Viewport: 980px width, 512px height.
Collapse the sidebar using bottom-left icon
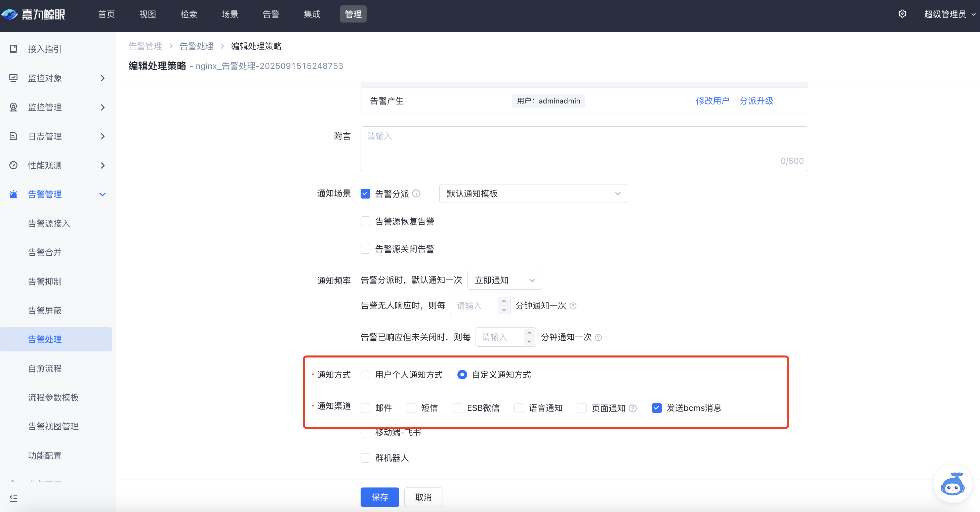pos(14,498)
